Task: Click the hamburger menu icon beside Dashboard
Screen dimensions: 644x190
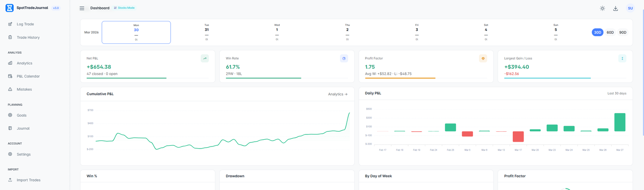Action: [82, 8]
